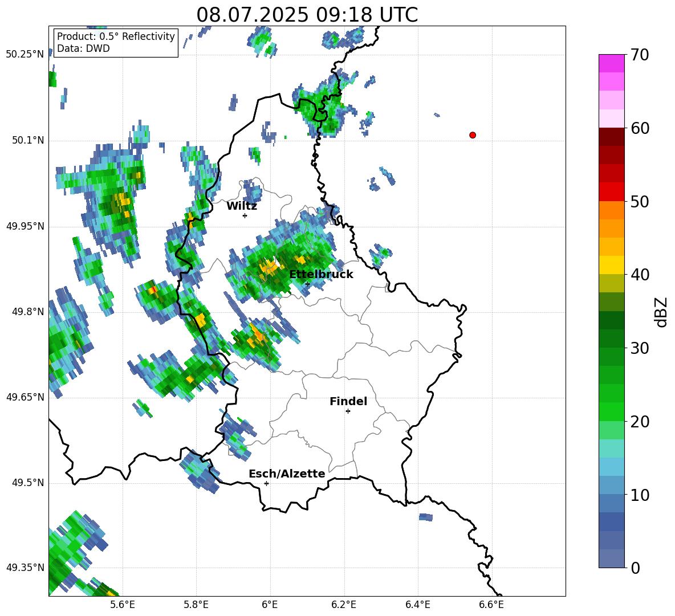Click the yellow colorbar segment above 40

612,265
